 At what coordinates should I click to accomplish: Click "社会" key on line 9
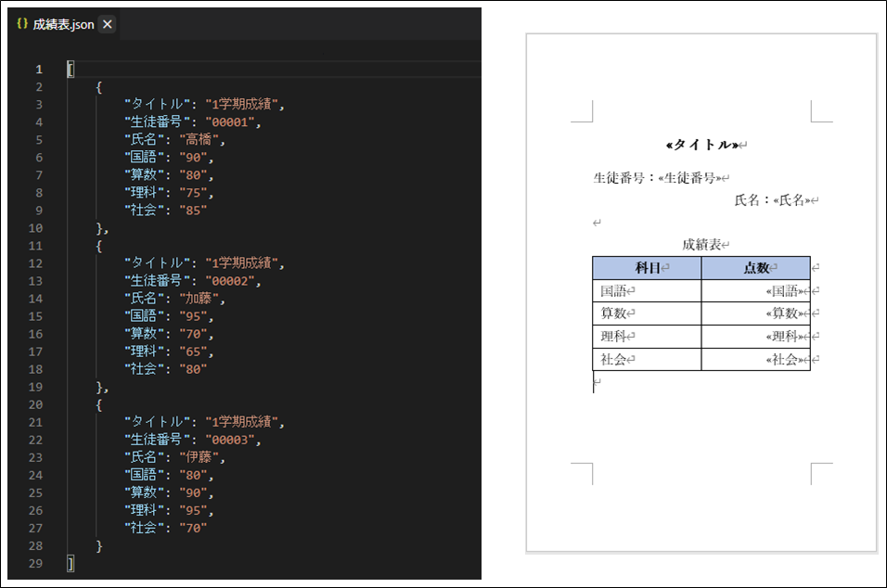(144, 211)
